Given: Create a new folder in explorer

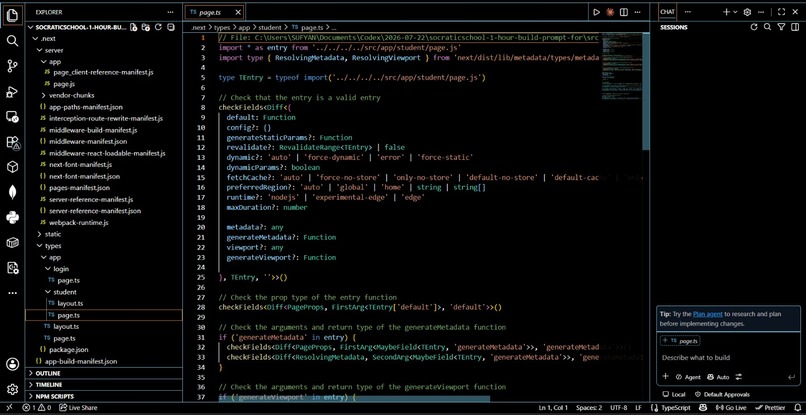Looking at the screenshot, I should pos(146,27).
